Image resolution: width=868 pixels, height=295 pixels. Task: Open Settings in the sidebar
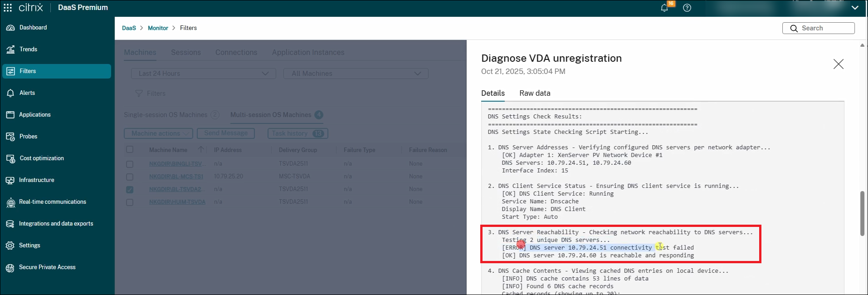(57, 246)
